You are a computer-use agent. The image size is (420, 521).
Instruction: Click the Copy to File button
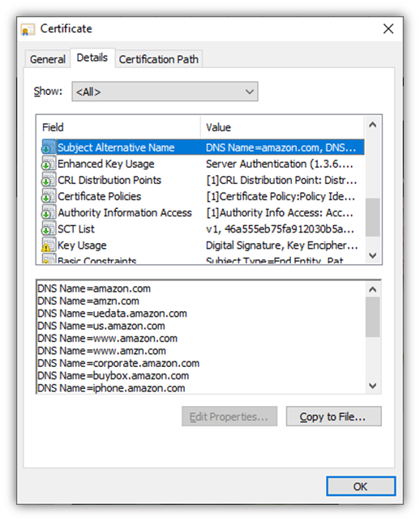[333, 416]
